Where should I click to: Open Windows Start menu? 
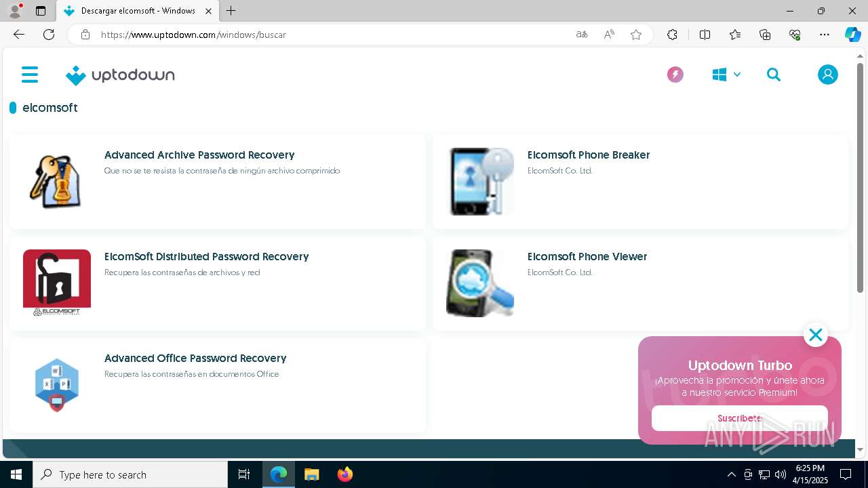(16, 474)
